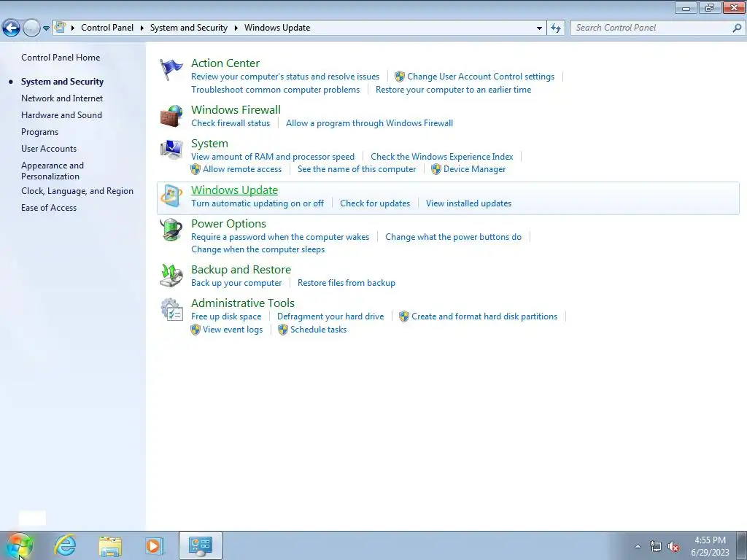Image resolution: width=747 pixels, height=560 pixels.
Task: Click Check the Windows Experience Index
Action: tap(441, 157)
